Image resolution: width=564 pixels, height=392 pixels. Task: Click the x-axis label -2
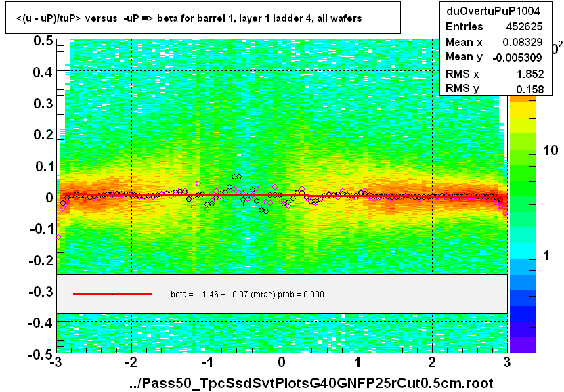pyautogui.click(x=131, y=362)
